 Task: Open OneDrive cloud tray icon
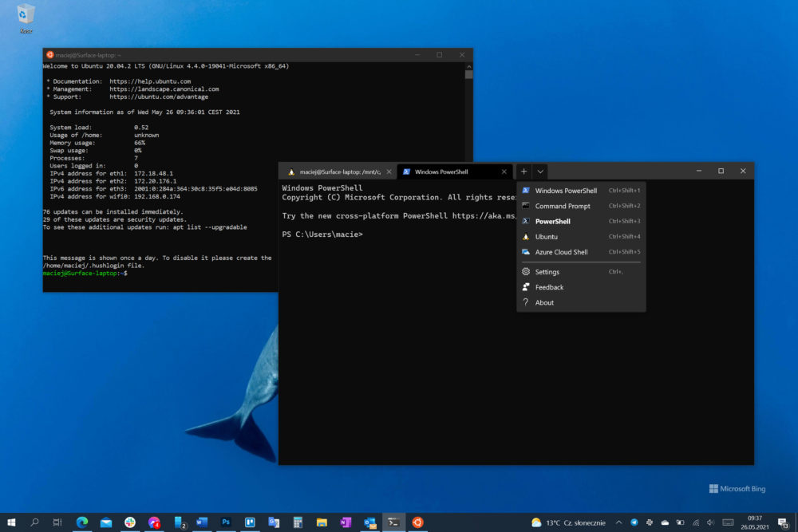tap(665, 522)
